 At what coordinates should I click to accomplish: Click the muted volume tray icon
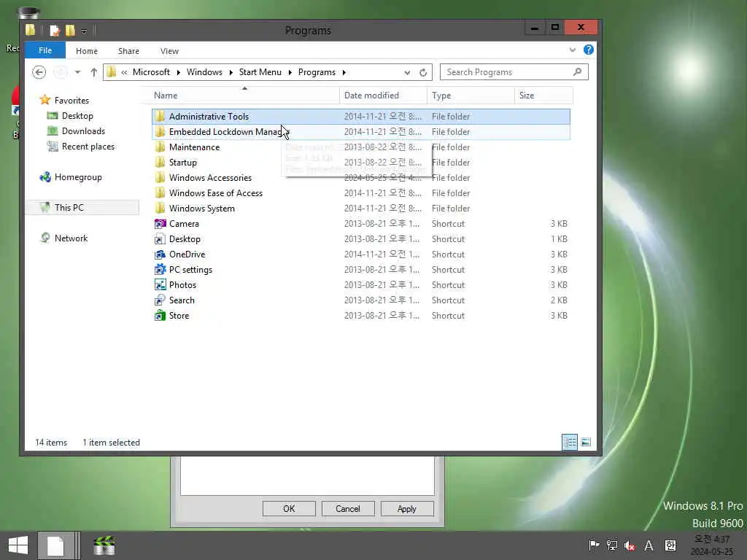click(630, 545)
